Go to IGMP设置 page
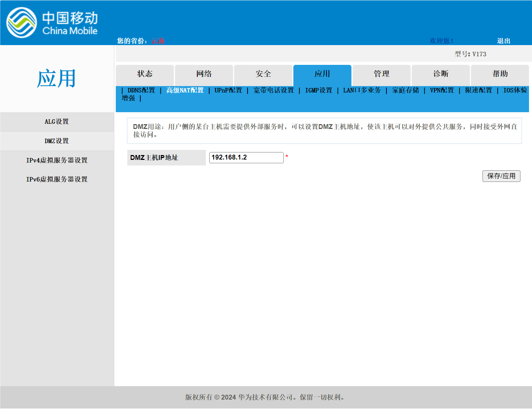Screen dimensions: 532x410 pyautogui.click(x=319, y=90)
